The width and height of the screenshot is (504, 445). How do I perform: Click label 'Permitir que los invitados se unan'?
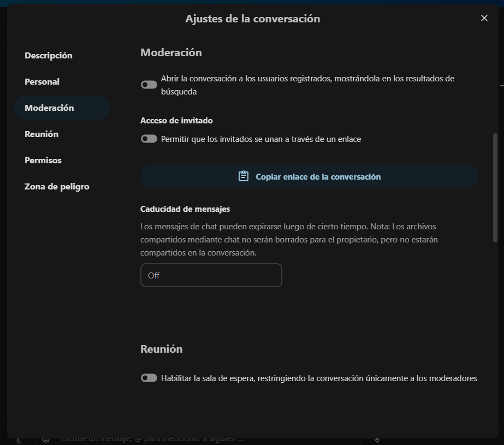pyautogui.click(x=261, y=139)
